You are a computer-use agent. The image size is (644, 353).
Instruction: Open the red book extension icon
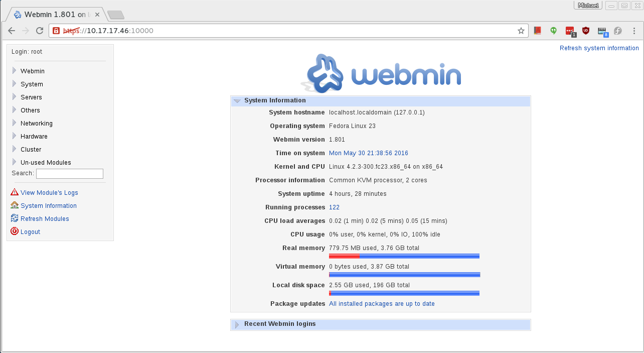537,31
